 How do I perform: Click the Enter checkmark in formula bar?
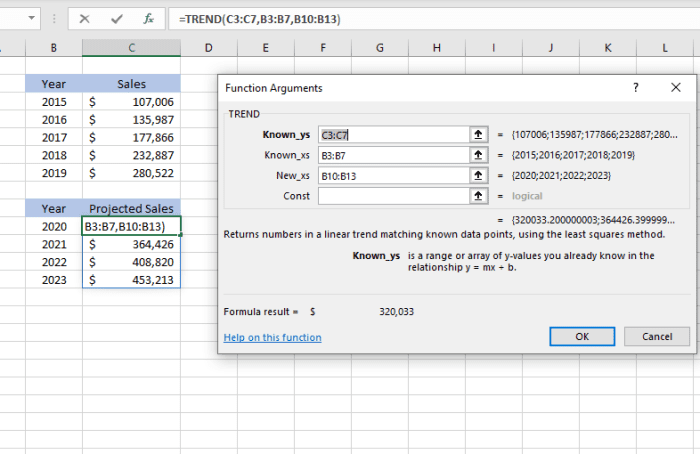tap(116, 18)
